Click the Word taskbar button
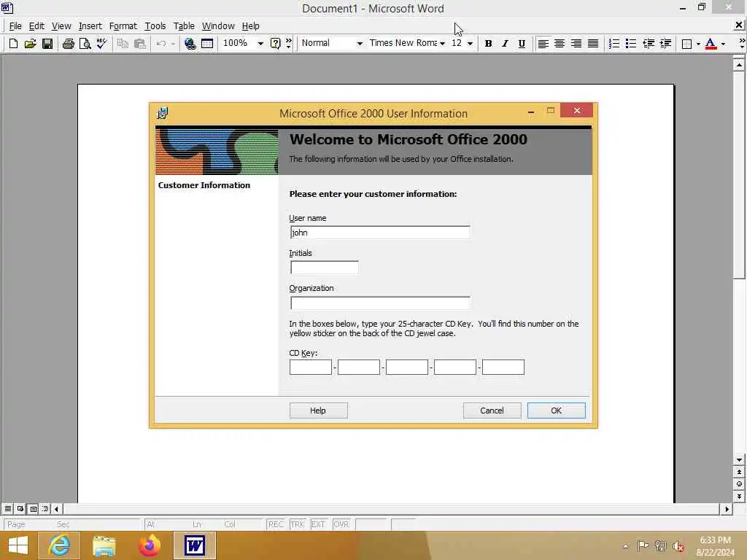Image resolution: width=747 pixels, height=560 pixels. tap(194, 545)
